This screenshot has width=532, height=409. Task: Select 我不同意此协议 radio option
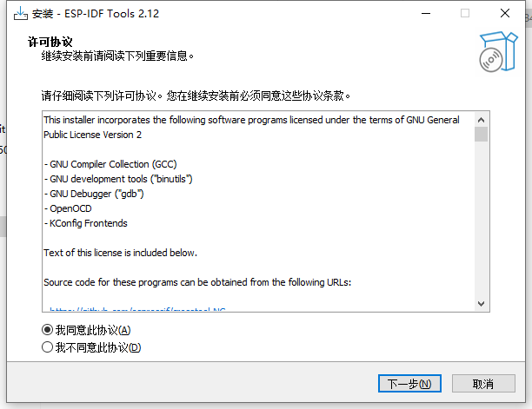click(47, 347)
